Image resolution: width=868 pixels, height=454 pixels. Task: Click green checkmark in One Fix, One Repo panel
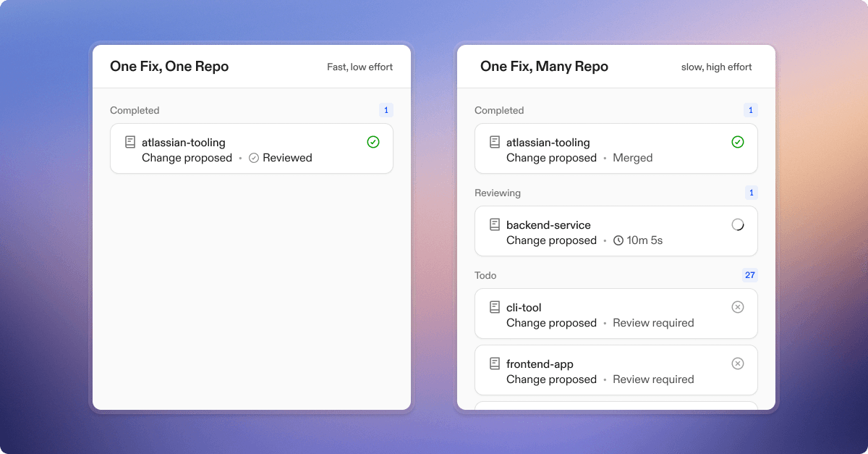(x=373, y=142)
